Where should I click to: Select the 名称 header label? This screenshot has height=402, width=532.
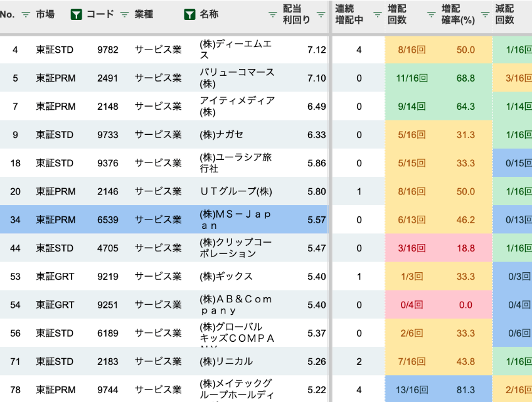(209, 14)
